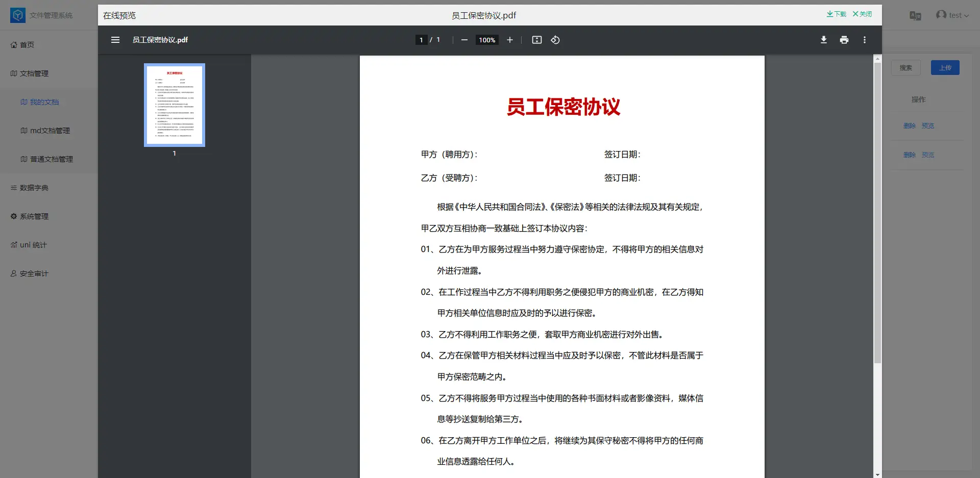Close the preview with 关闭 button
Screen dimensions: 980x478
click(x=862, y=14)
